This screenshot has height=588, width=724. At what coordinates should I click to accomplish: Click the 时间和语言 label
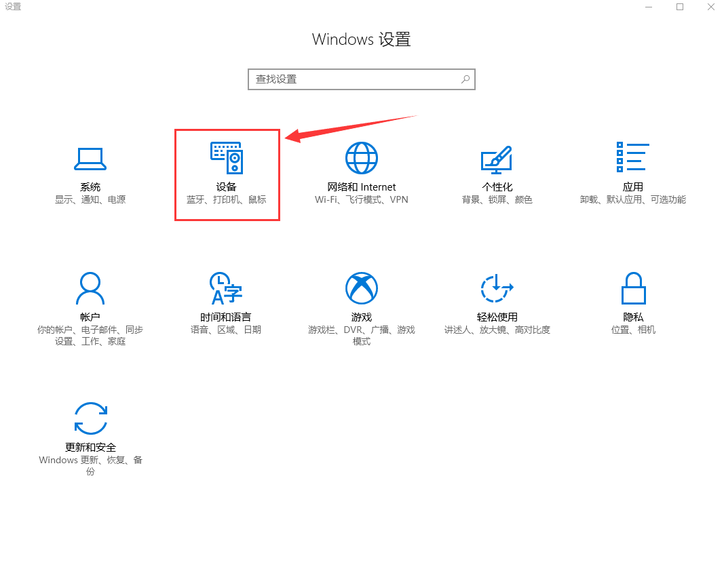coord(226,317)
